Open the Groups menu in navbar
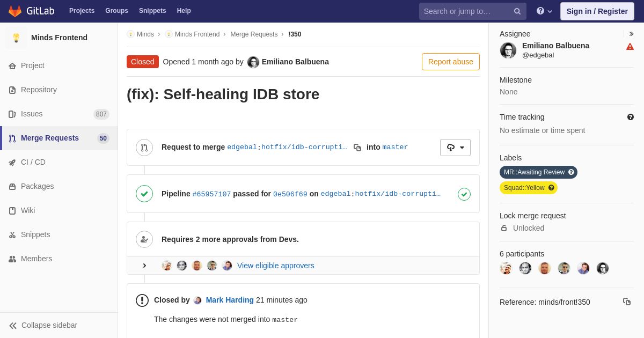644x338 pixels. pyautogui.click(x=116, y=11)
